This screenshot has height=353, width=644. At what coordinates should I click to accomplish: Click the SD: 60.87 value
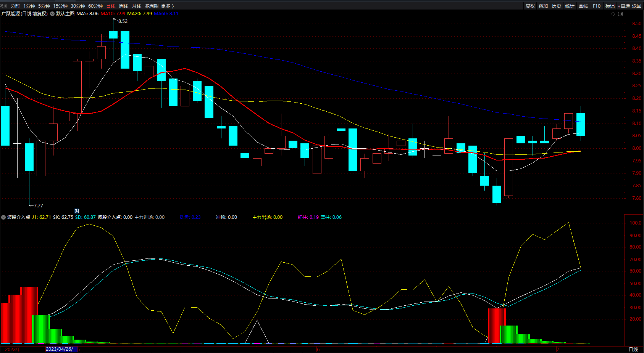point(86,217)
